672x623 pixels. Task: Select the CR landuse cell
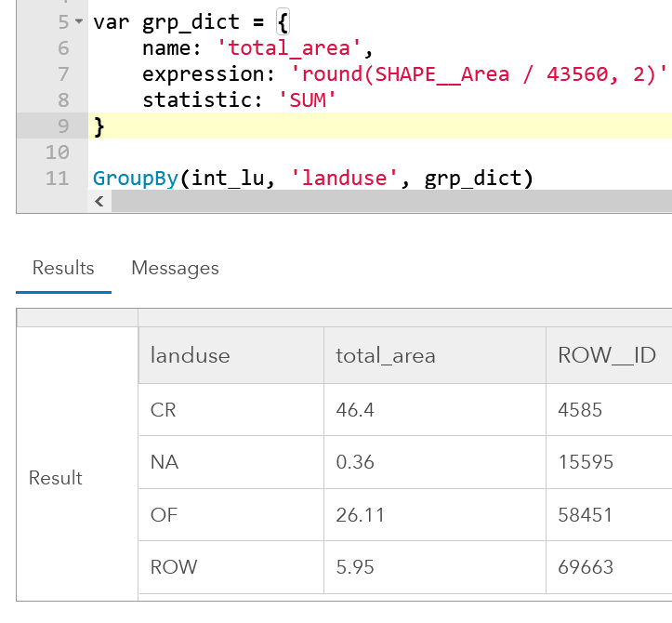click(163, 409)
